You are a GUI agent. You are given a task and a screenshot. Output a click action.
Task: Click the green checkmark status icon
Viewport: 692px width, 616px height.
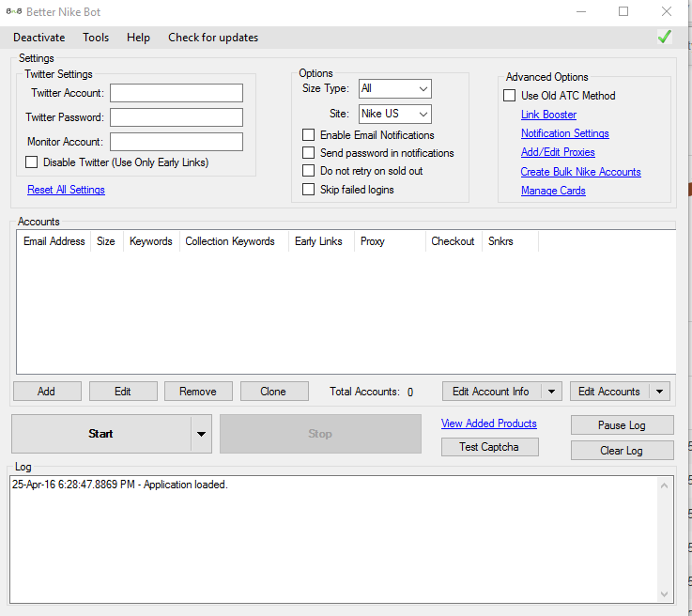click(x=665, y=37)
